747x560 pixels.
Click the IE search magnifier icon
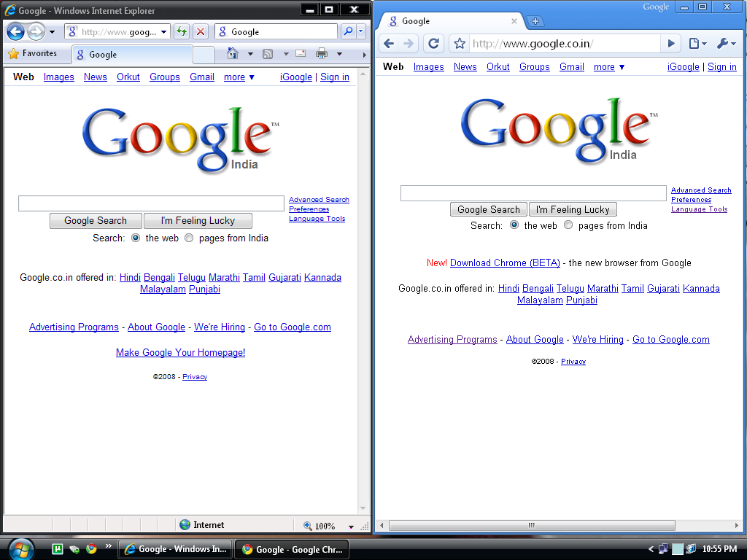click(x=348, y=31)
